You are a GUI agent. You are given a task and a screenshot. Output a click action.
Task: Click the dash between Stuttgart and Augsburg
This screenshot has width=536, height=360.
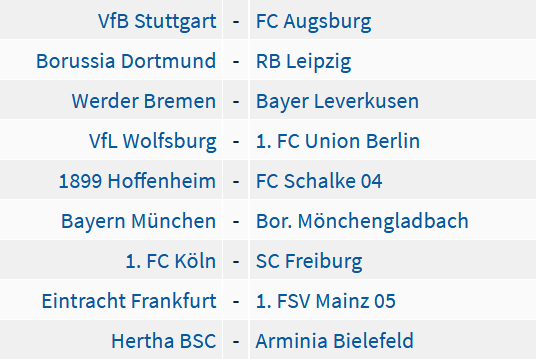pos(236,22)
